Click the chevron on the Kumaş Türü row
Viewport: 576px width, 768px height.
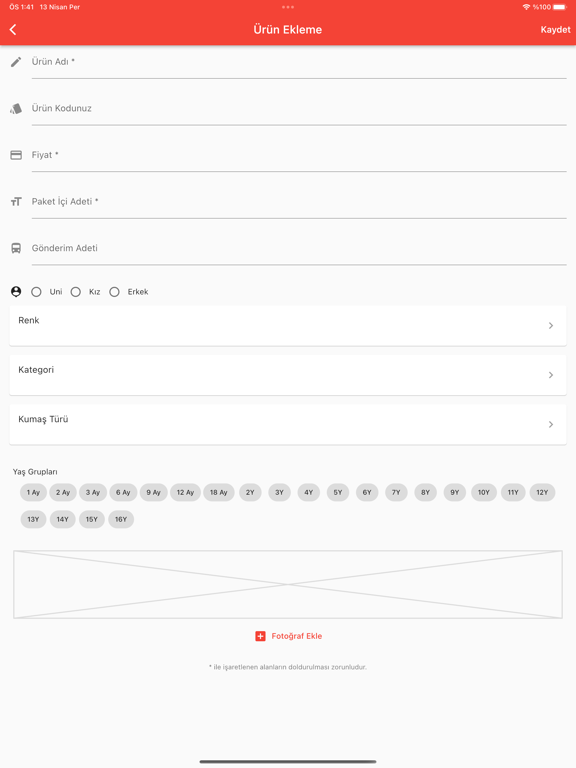(x=551, y=425)
